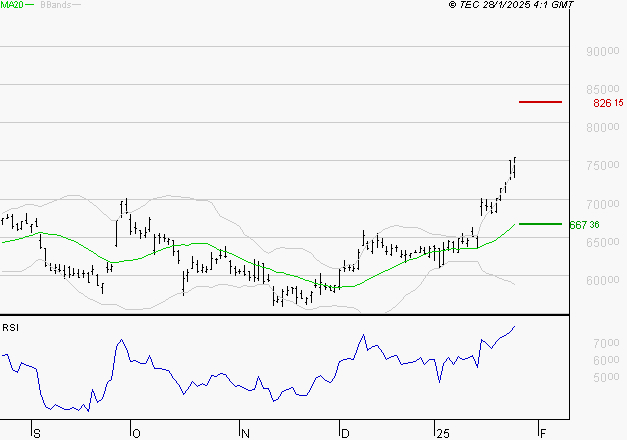627x440 pixels.
Task: Click the MA20 legend label
Action: coord(12,5)
